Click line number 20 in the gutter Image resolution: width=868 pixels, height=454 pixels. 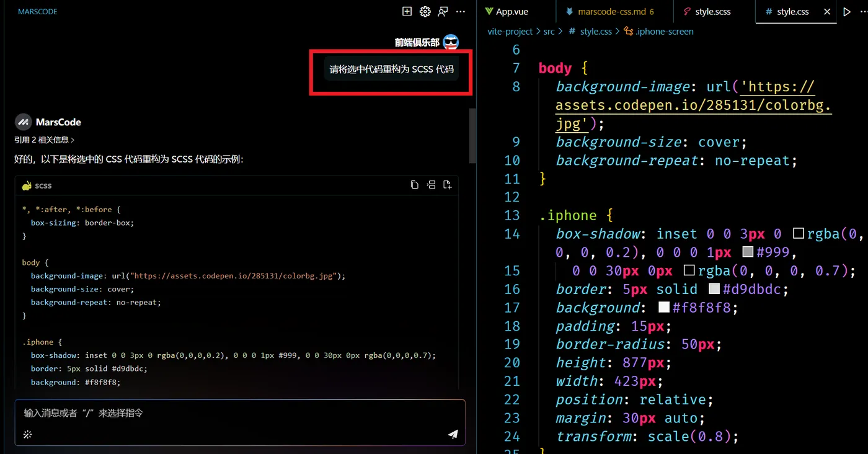coord(511,363)
